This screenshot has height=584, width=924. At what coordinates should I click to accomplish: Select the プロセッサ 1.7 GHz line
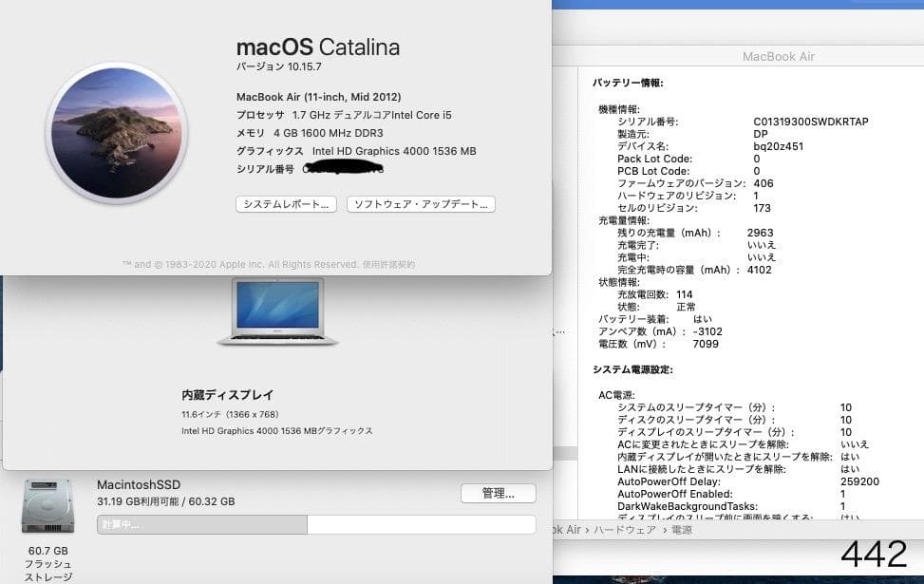344,115
